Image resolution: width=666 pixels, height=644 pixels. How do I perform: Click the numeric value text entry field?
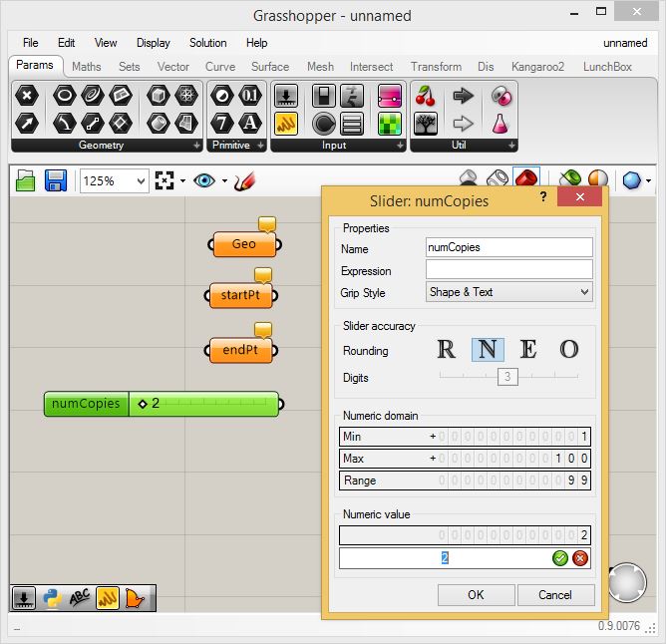(x=445, y=558)
